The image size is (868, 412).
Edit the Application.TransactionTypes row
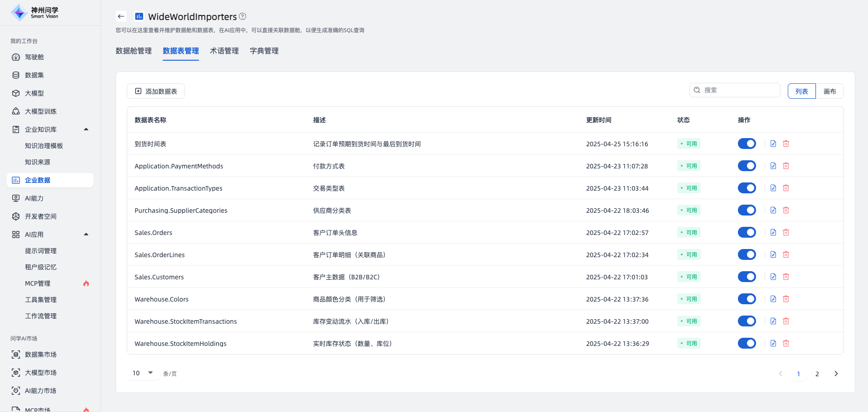[x=773, y=188]
